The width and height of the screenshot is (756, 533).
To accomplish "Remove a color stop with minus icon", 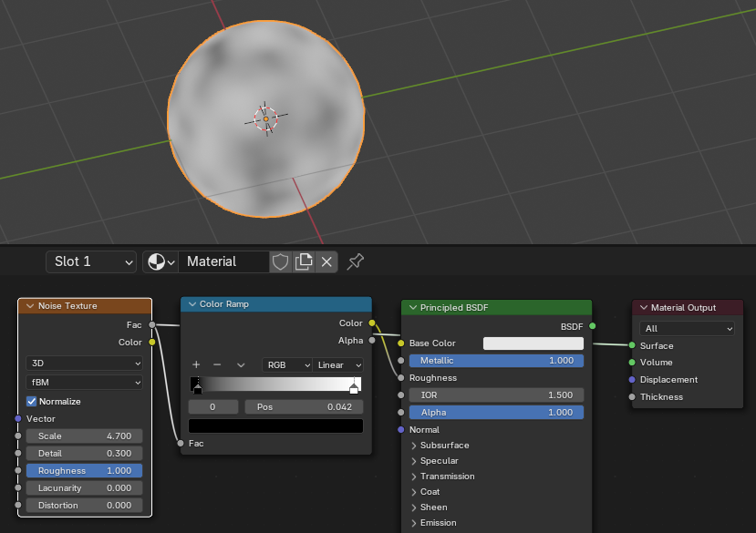I will pyautogui.click(x=217, y=364).
